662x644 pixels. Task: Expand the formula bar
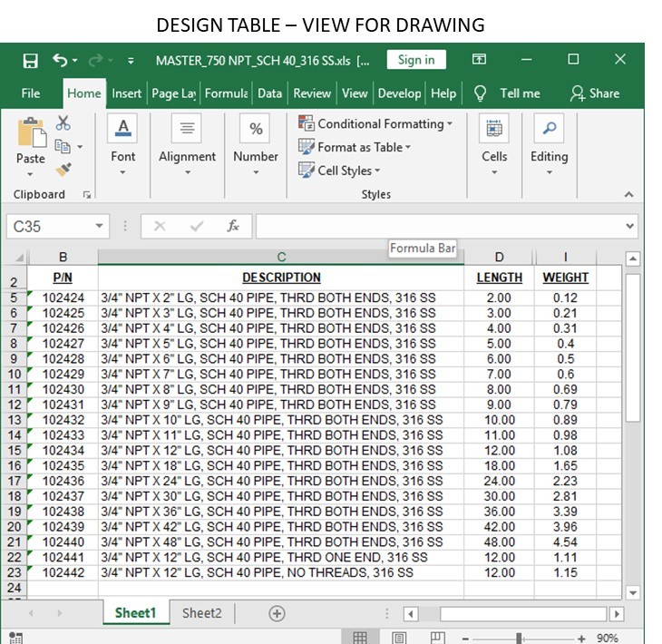pos(629,226)
